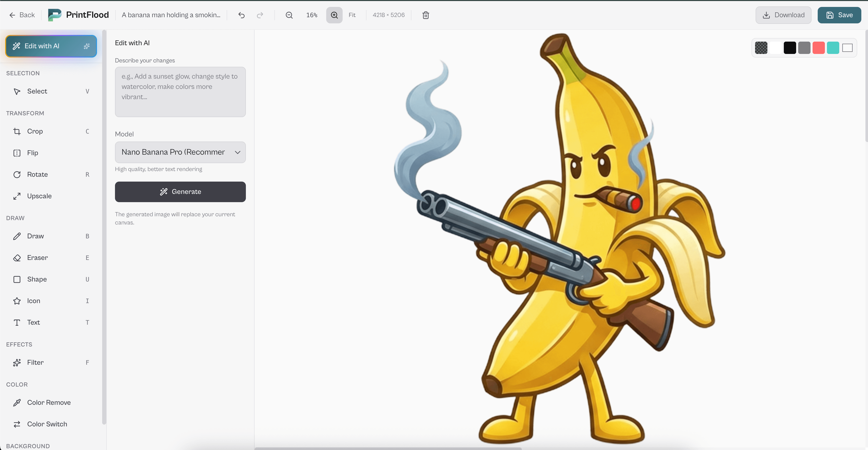
Task: Activate the Select tool
Action: tap(37, 91)
